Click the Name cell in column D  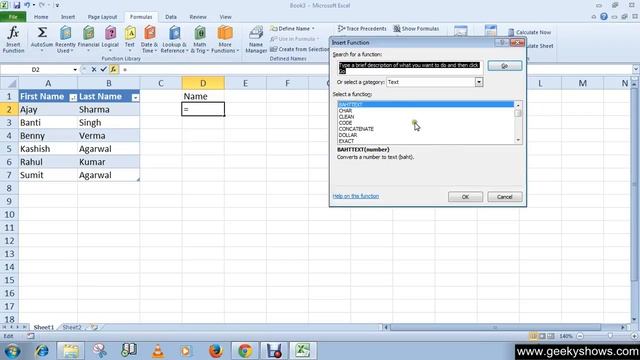pyautogui.click(x=203, y=96)
